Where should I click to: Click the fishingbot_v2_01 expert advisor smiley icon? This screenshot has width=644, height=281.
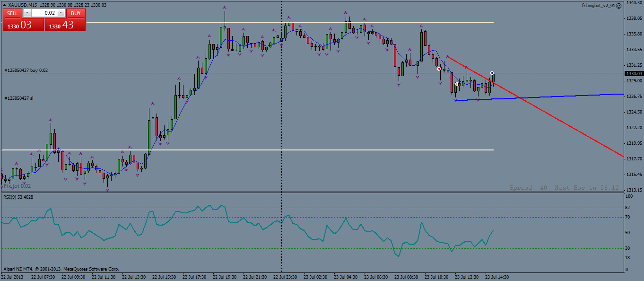[x=618, y=5]
